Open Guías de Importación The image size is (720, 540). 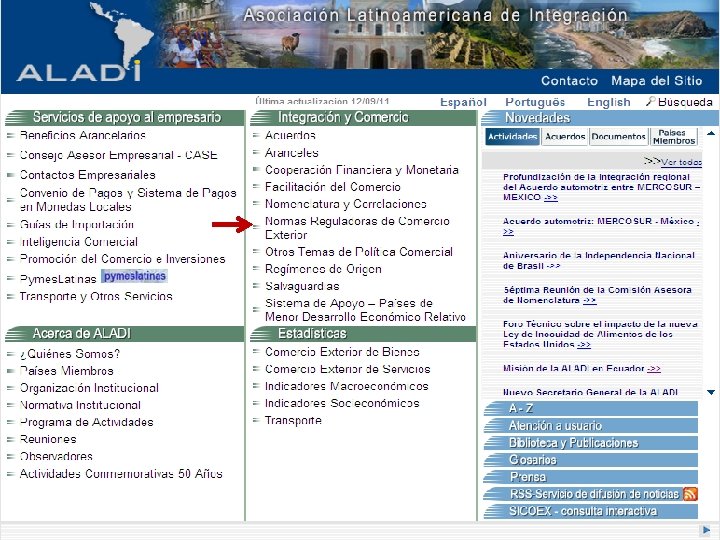(77, 225)
